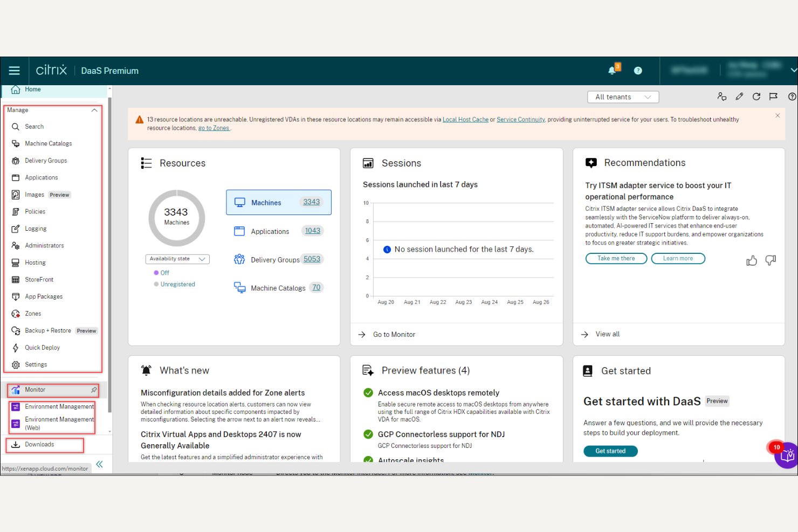Open the 70 Machine Catalogs count

click(x=317, y=288)
